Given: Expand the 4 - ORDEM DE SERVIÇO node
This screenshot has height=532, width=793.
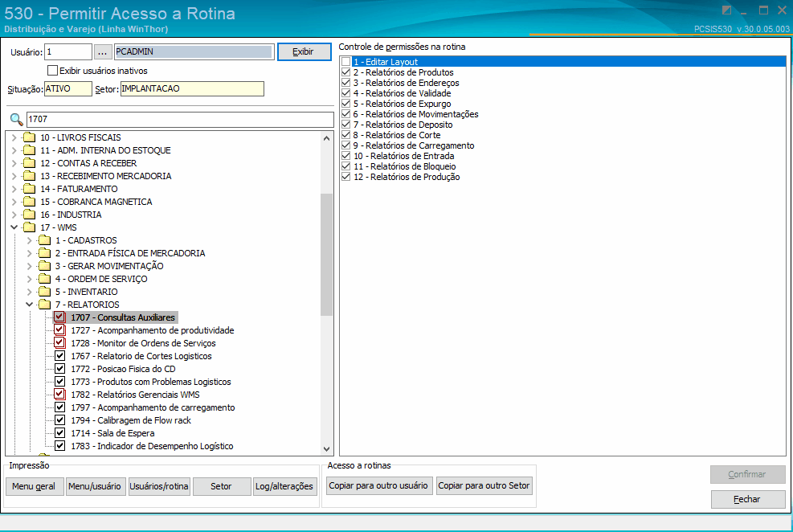Looking at the screenshot, I should tap(30, 279).
